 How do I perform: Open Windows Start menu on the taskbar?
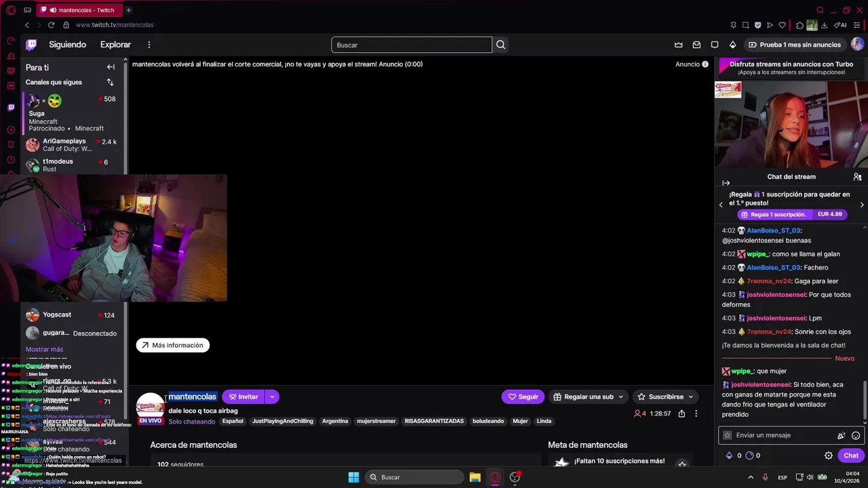[353, 477]
